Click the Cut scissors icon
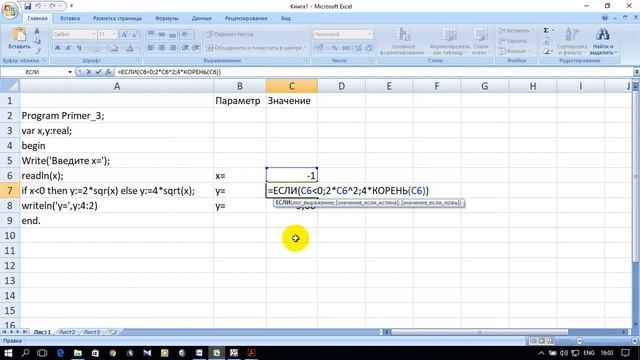 tap(37, 31)
